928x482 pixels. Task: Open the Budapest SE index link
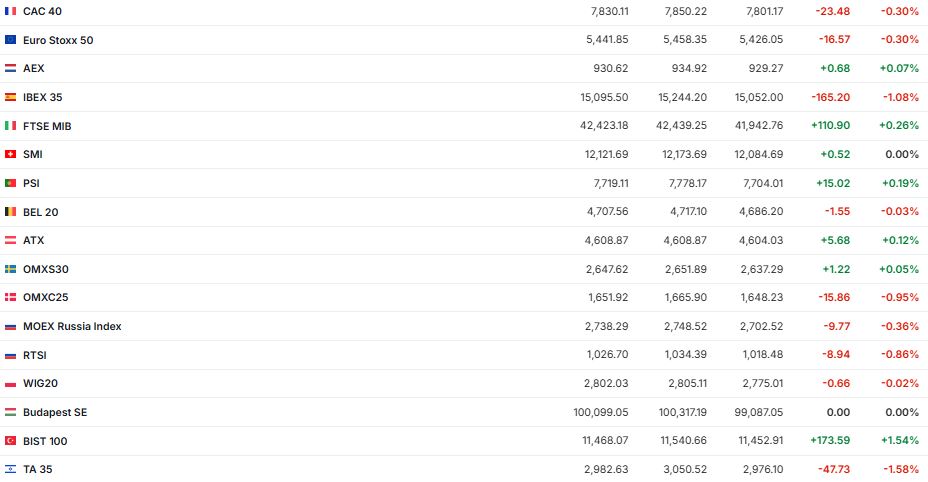pos(55,412)
